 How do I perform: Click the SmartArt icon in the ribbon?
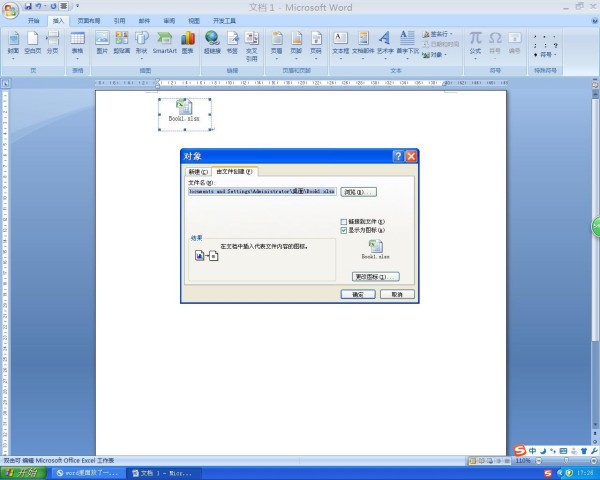click(164, 42)
